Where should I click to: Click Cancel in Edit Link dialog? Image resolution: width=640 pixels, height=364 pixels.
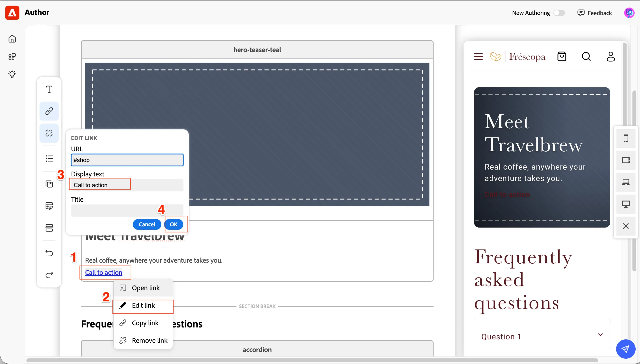(x=147, y=224)
